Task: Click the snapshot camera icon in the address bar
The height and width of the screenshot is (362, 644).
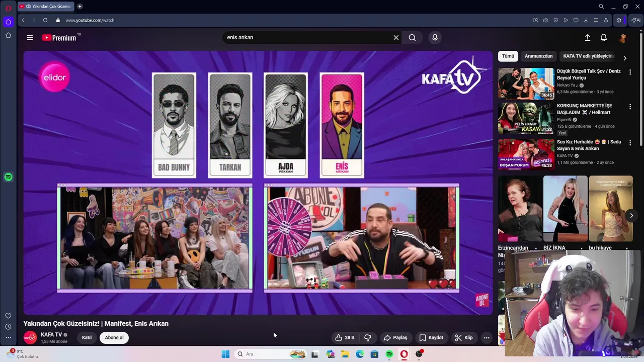Action: coord(546,20)
